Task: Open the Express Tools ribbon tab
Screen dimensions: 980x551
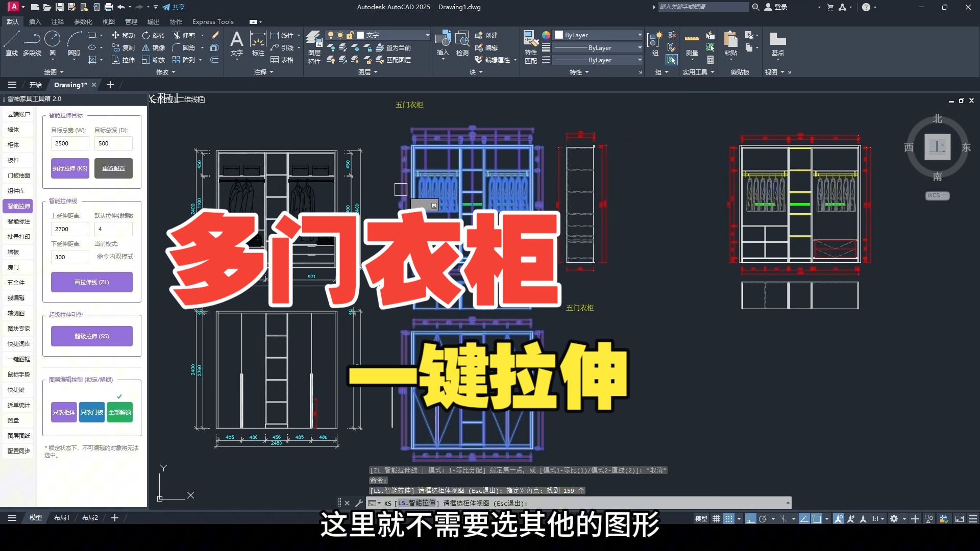Action: tap(213, 21)
